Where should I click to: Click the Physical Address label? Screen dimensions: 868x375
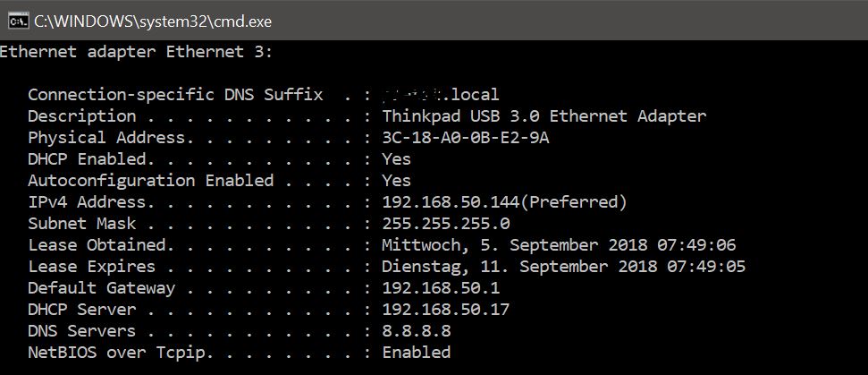106,138
